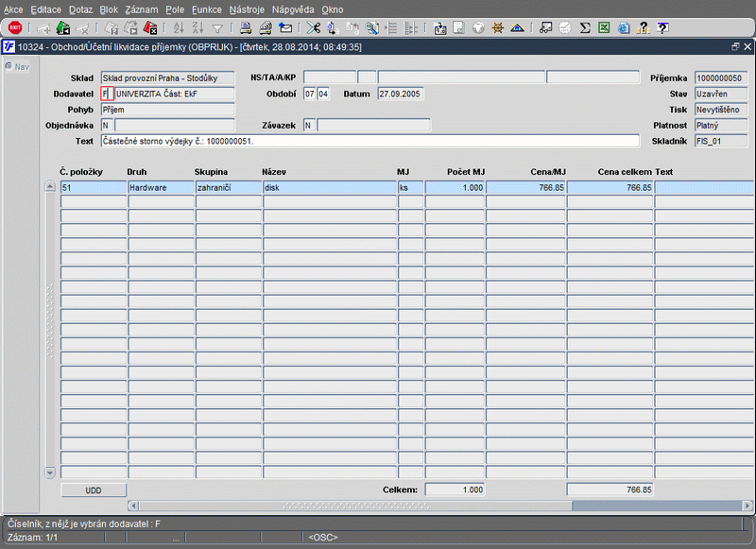Click the red EXIT icon
The height and width of the screenshot is (549, 756).
(x=15, y=28)
